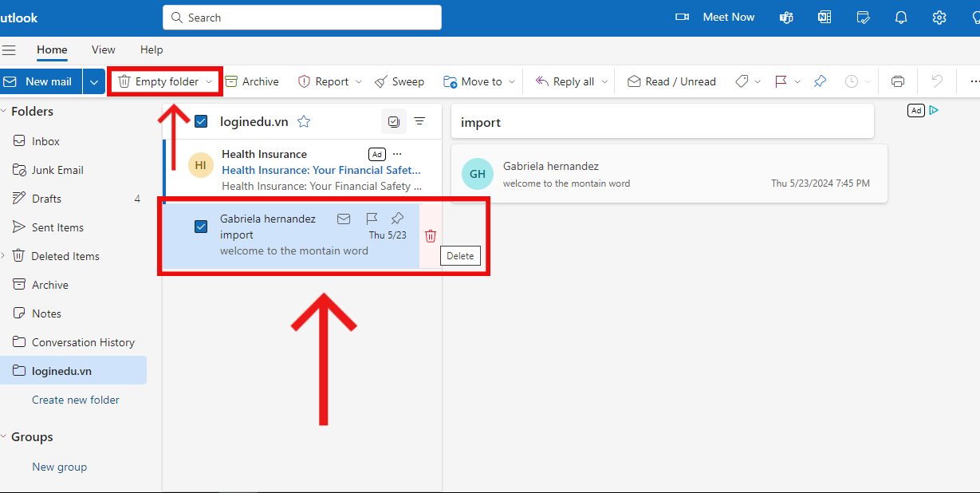This screenshot has width=980, height=493.
Task: Click the Meet Now video camera icon
Action: point(682,17)
